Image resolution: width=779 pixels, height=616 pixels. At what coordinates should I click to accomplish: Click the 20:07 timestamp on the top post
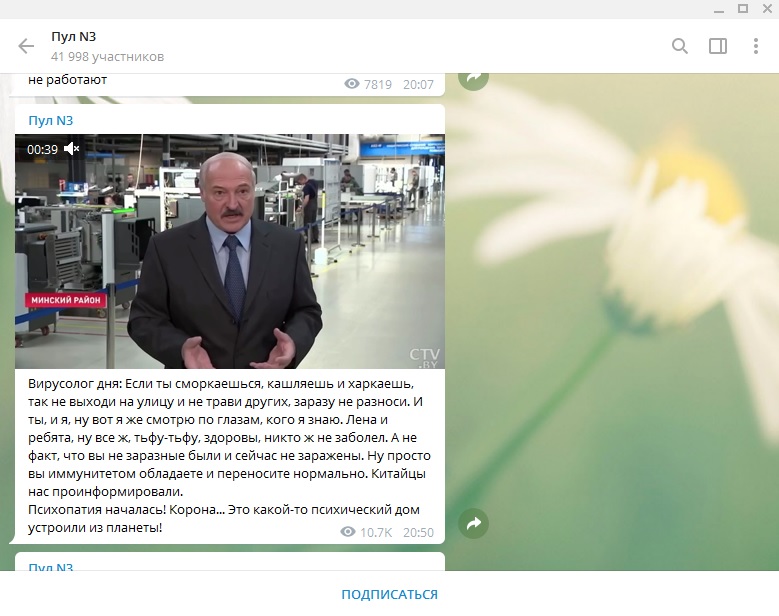coord(418,85)
